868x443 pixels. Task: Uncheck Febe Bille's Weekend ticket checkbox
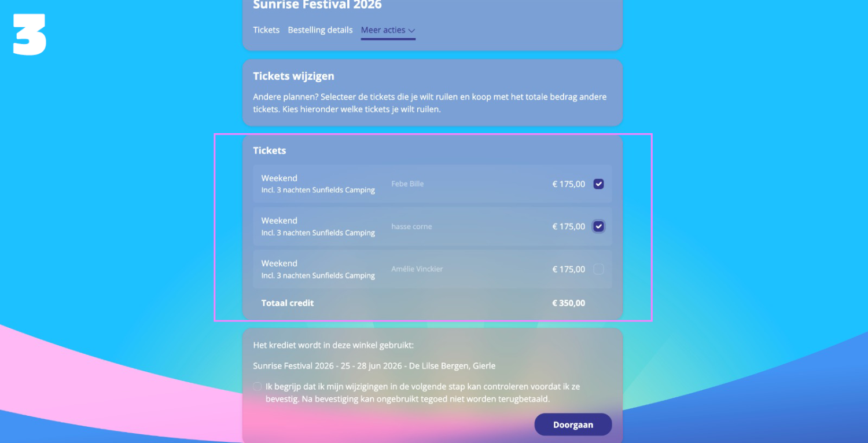599,184
